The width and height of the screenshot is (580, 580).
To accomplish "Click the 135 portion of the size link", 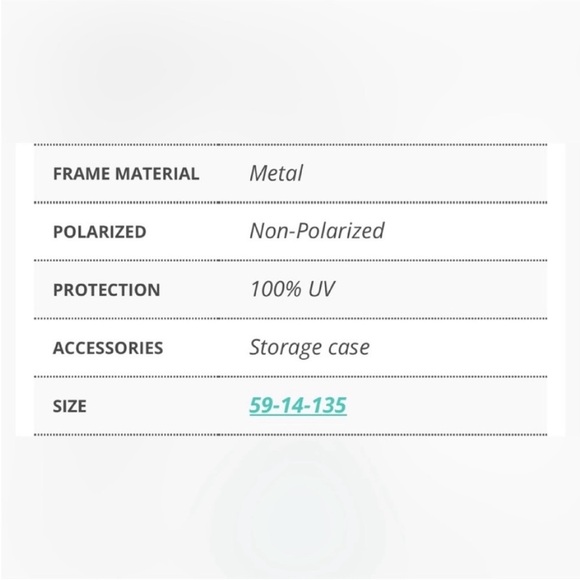I will point(327,405).
